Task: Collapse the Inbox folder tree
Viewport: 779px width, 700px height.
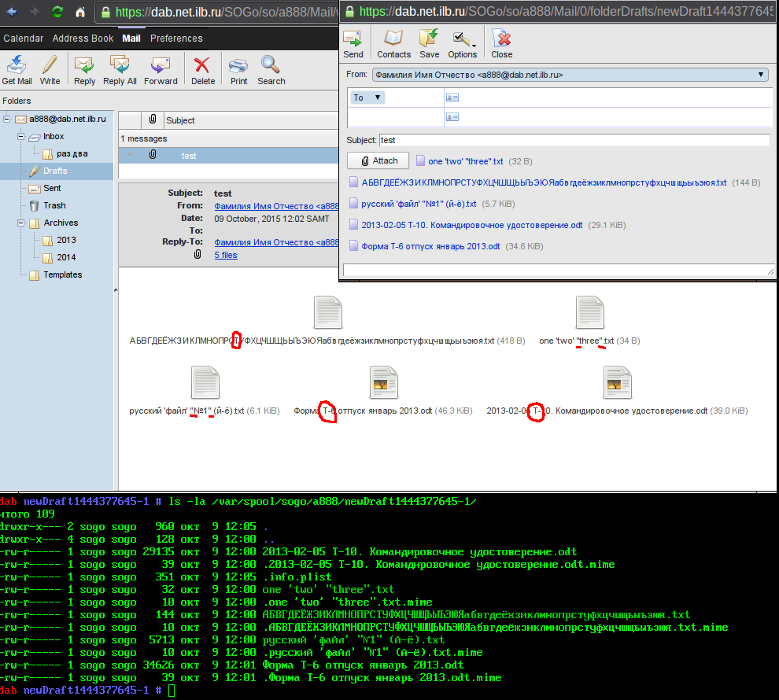Action: pos(21,137)
